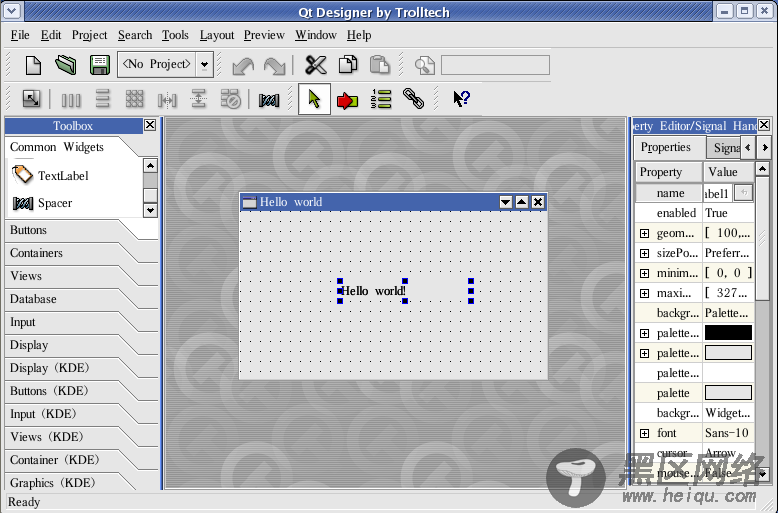The height and width of the screenshot is (513, 778).
Task: Switch to the Signal Handlers tab
Action: (x=724, y=148)
